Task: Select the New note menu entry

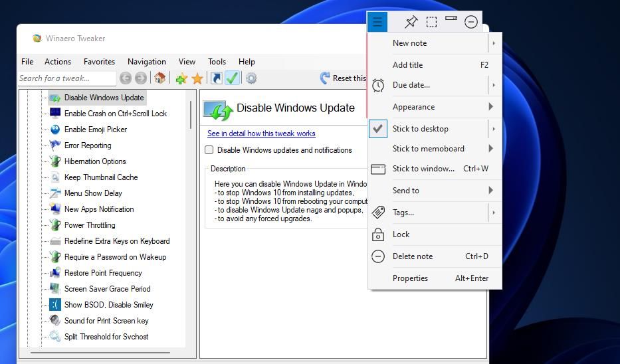Action: [428, 43]
